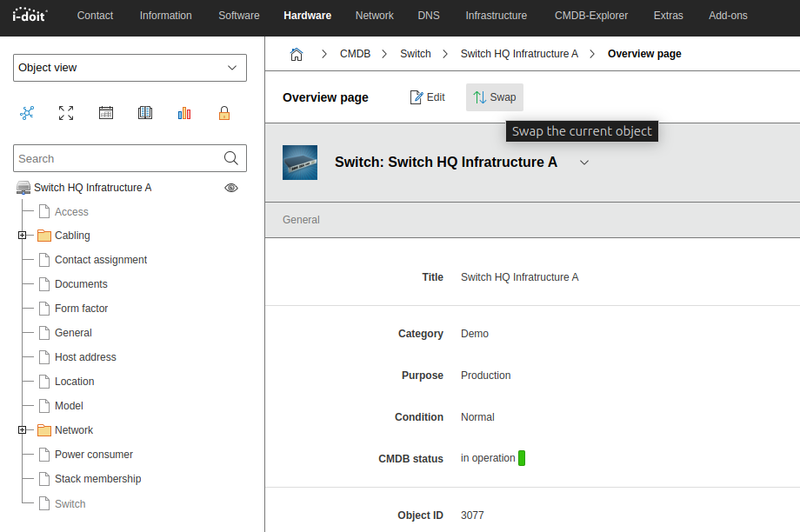Navigate to Switch in breadcrumb
Viewport: 800px width, 532px height.
(416, 54)
